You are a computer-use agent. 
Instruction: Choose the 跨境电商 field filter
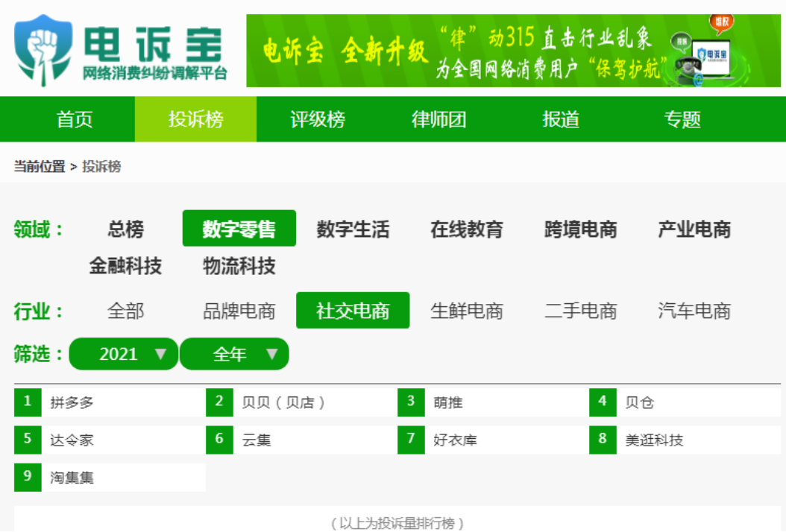tap(580, 229)
